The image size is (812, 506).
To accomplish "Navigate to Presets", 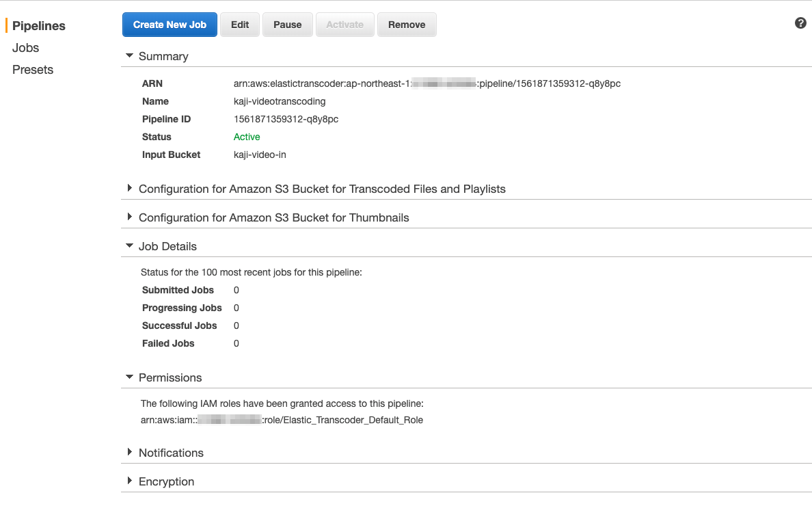I will tap(32, 69).
